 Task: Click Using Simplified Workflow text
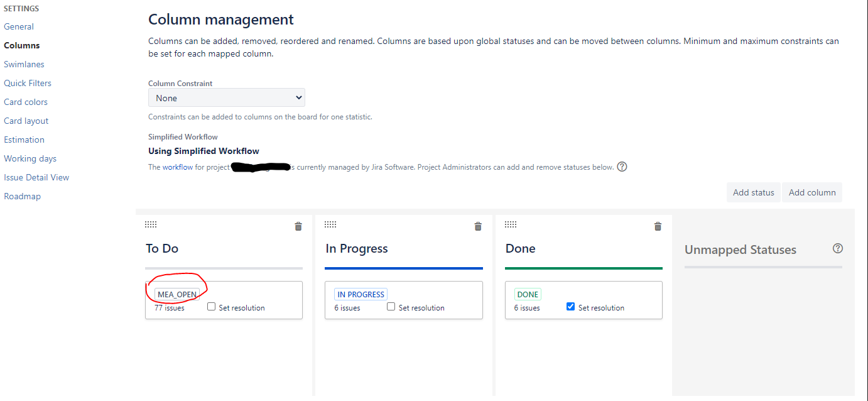tap(203, 151)
